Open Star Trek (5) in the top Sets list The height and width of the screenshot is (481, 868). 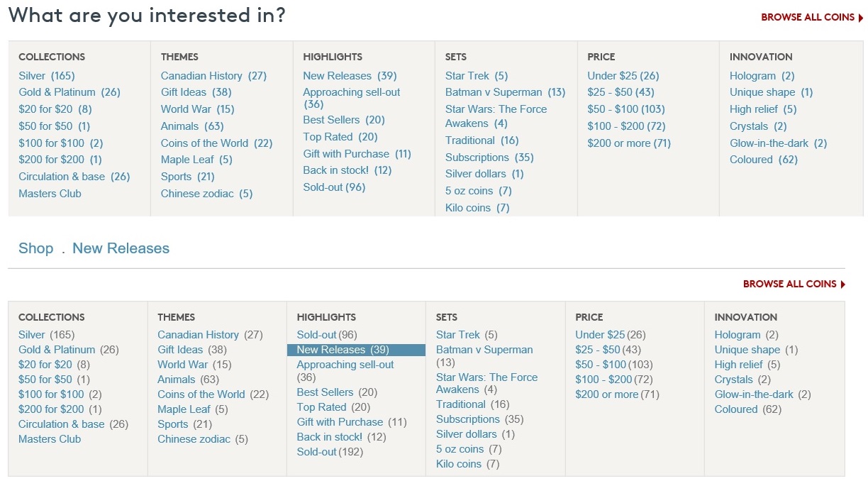(477, 76)
